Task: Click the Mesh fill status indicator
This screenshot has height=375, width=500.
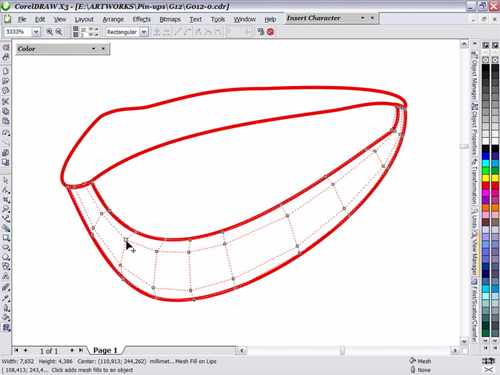Action: [420, 361]
